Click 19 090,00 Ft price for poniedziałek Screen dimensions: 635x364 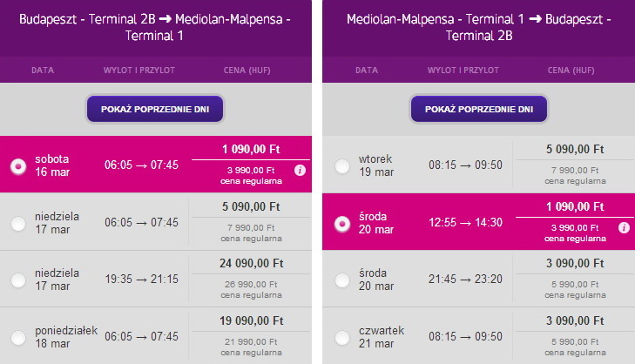coord(251,321)
